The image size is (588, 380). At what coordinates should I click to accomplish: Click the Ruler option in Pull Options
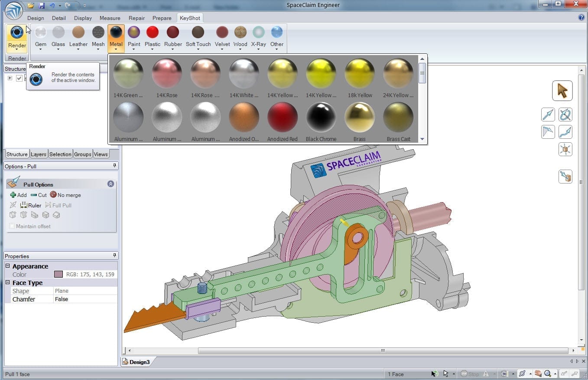point(30,205)
